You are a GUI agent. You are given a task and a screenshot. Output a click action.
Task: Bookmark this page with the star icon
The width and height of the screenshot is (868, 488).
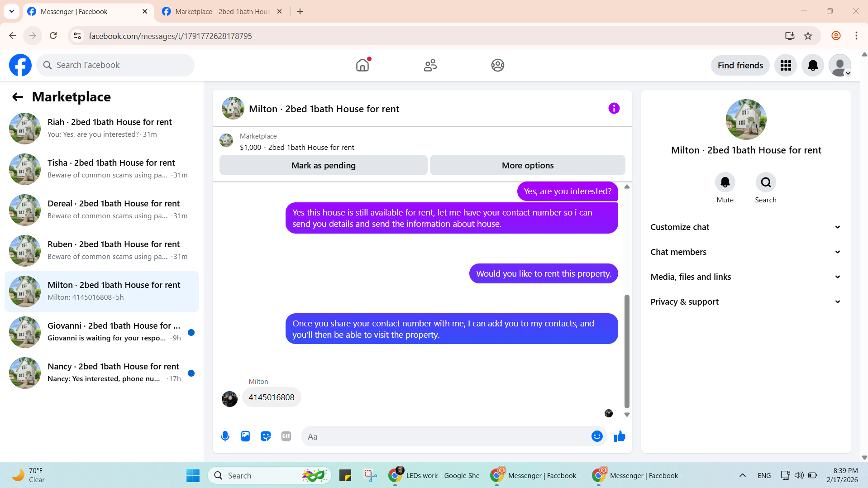point(808,36)
